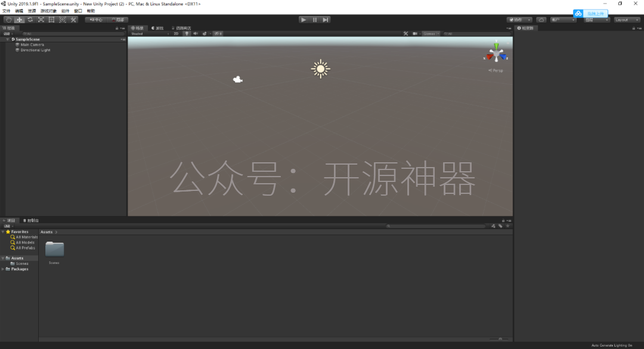Screen dimensions: 644x349
Task: Open the custom editor tools icon
Action: (73, 20)
